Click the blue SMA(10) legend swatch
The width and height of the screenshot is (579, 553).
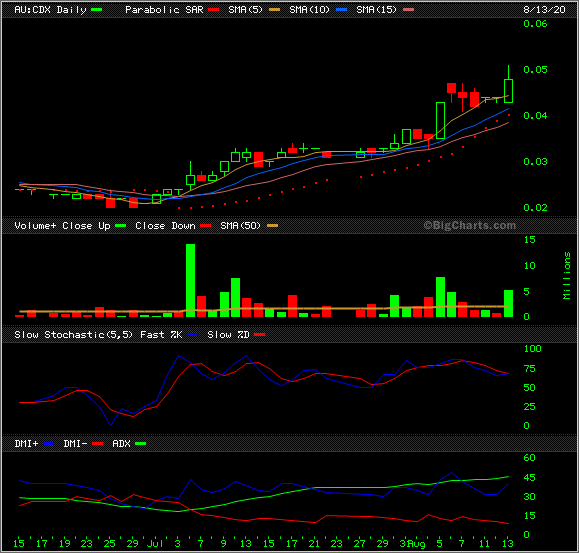342,10
